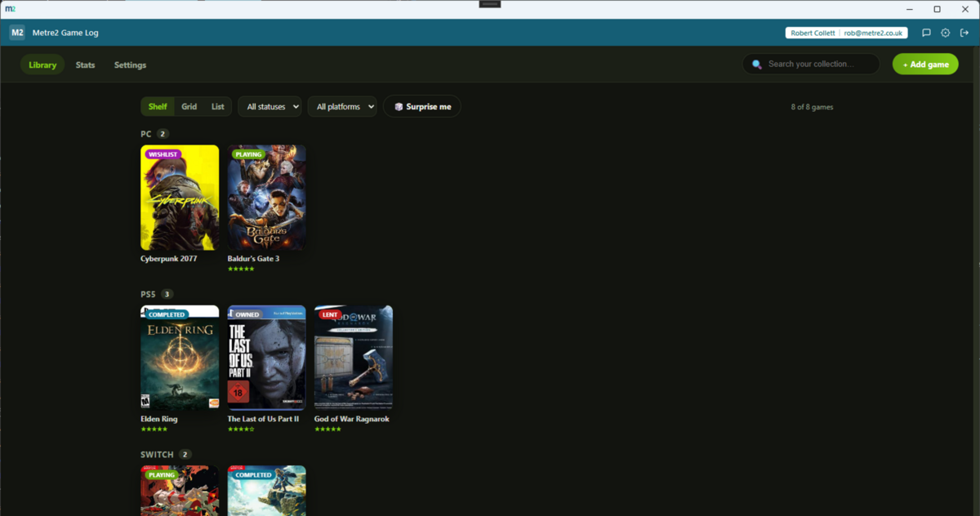The height and width of the screenshot is (516, 980).
Task: Open the Settings tab
Action: 131,64
